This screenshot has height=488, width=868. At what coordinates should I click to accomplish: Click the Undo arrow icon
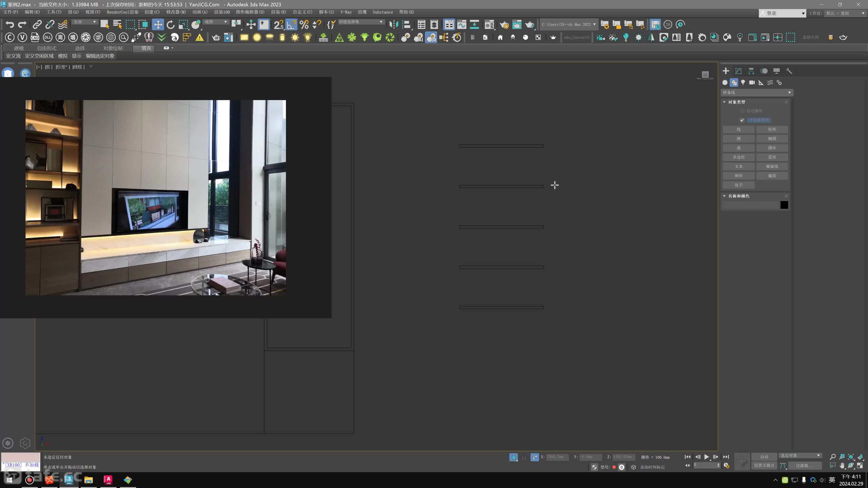pyautogui.click(x=9, y=24)
